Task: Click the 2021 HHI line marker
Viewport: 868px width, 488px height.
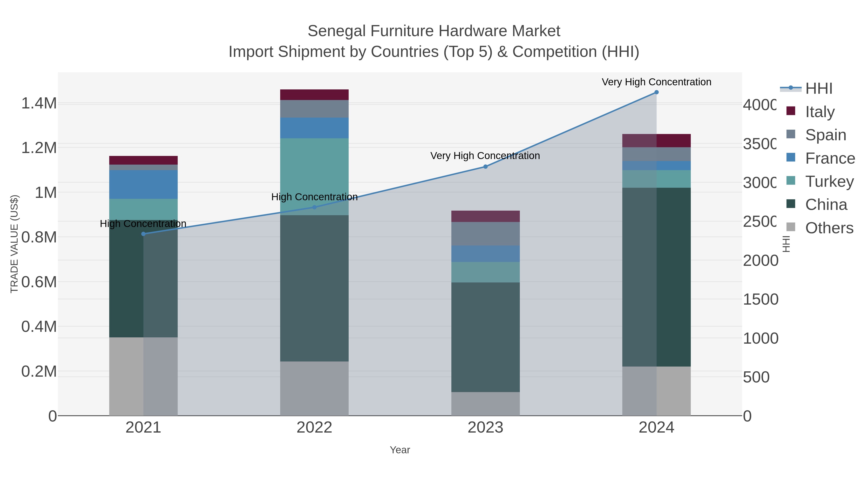Action: pyautogui.click(x=143, y=234)
